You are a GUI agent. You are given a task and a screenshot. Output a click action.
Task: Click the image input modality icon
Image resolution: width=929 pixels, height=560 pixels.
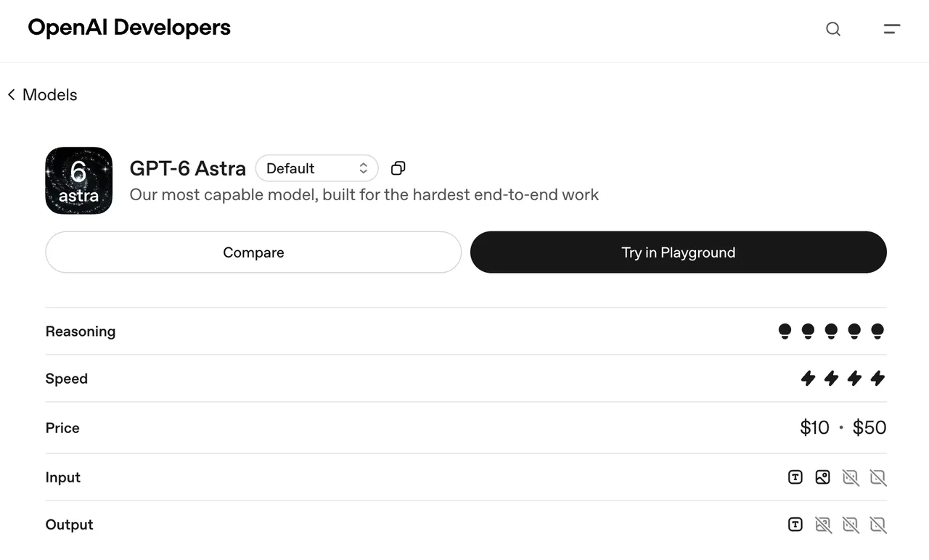click(x=822, y=477)
